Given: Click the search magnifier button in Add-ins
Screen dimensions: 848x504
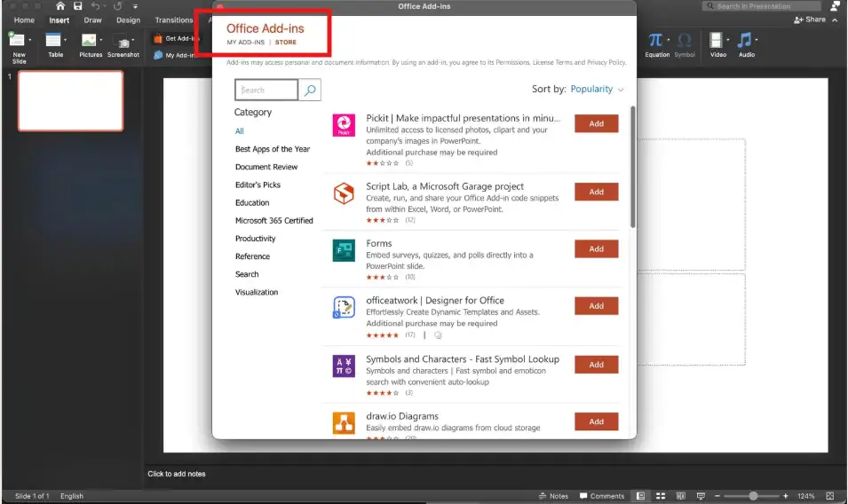Looking at the screenshot, I should pos(310,90).
